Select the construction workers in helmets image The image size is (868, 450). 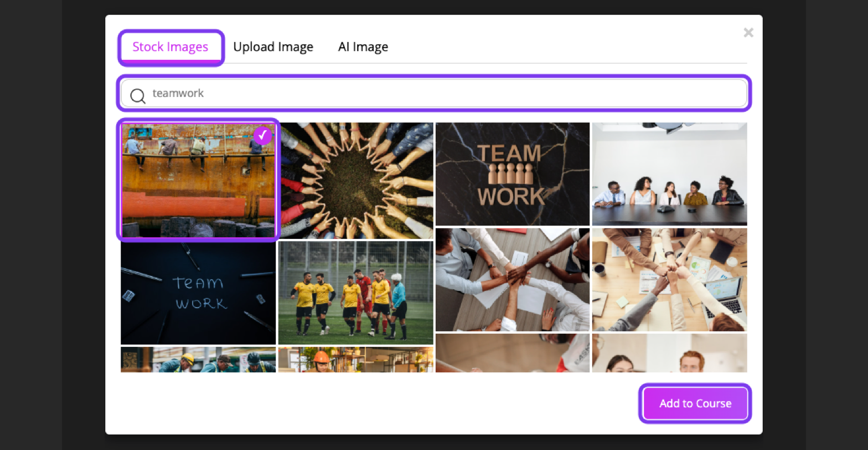pos(198,360)
